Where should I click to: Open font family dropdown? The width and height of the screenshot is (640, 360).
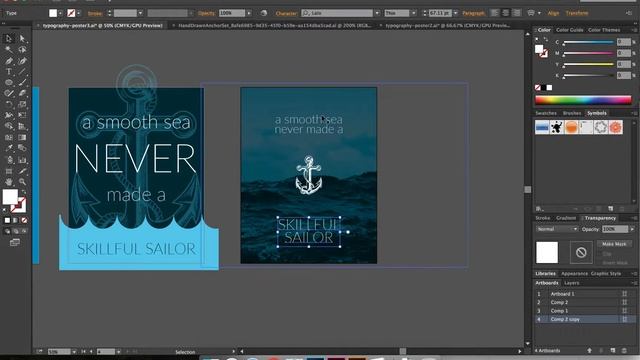pyautogui.click(x=377, y=13)
